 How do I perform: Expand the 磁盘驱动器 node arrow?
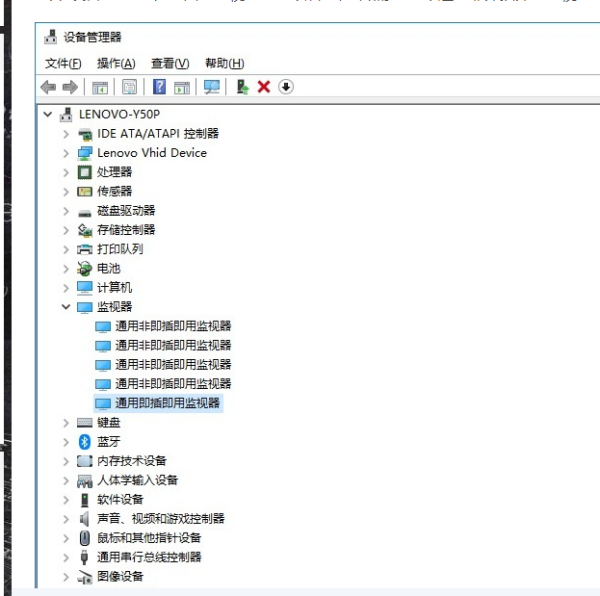(x=66, y=211)
